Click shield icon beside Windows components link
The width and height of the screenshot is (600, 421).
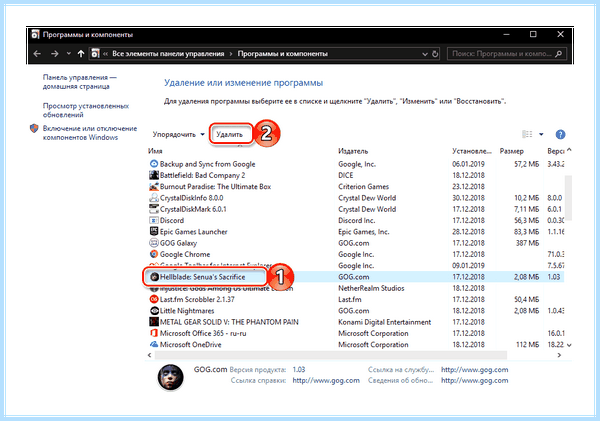tap(34, 128)
